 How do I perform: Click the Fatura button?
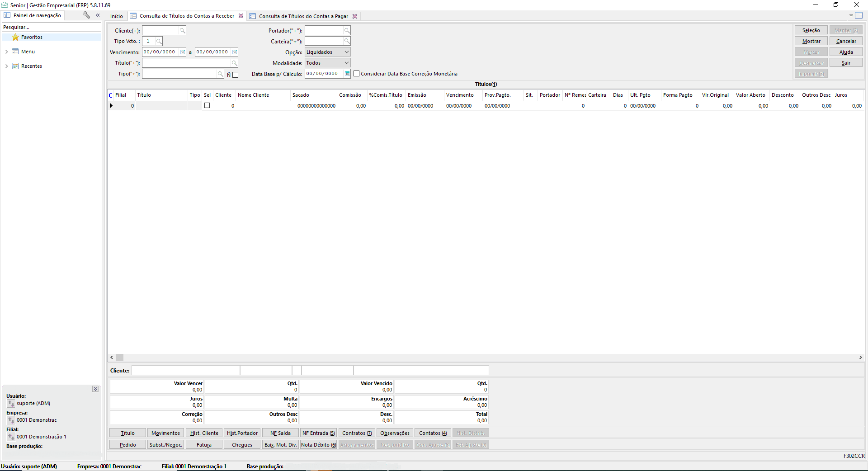[204, 445]
